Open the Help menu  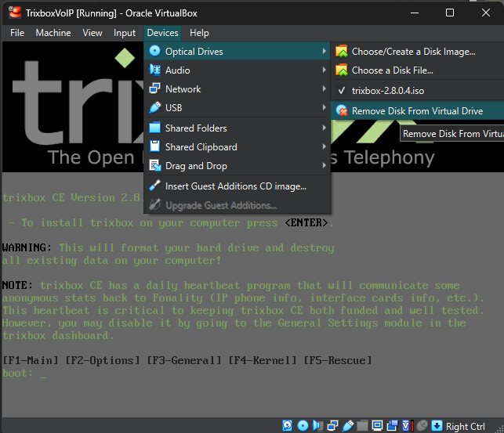click(199, 33)
